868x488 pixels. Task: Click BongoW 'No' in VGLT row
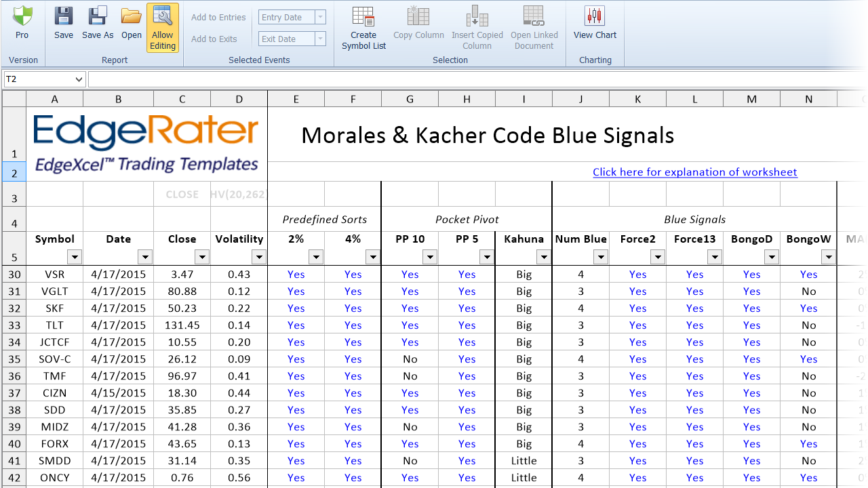point(809,291)
